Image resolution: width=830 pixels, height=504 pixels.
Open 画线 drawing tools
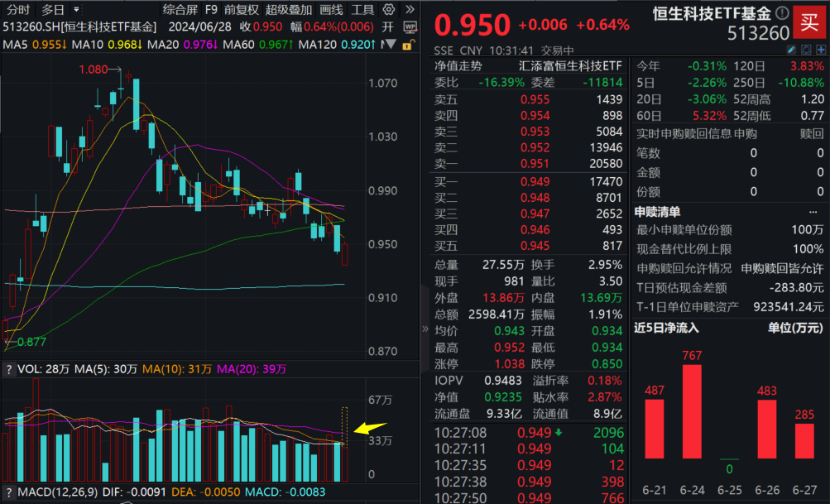coord(331,10)
